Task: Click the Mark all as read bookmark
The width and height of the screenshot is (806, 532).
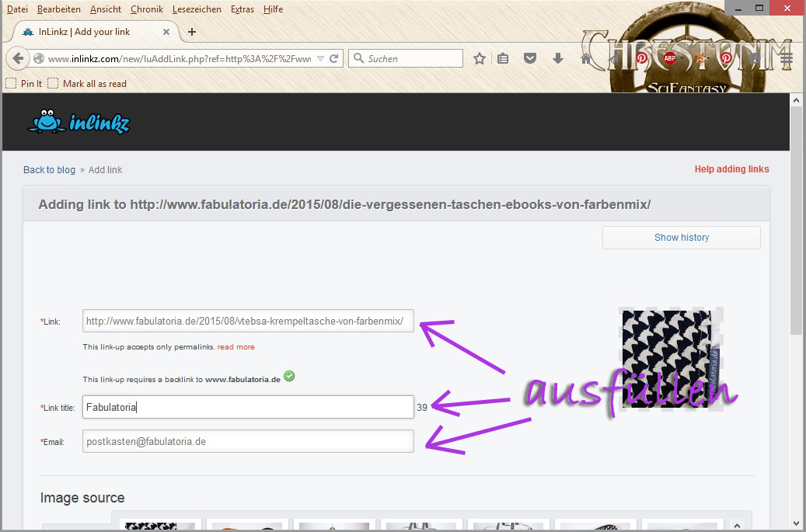Action: pyautogui.click(x=87, y=83)
